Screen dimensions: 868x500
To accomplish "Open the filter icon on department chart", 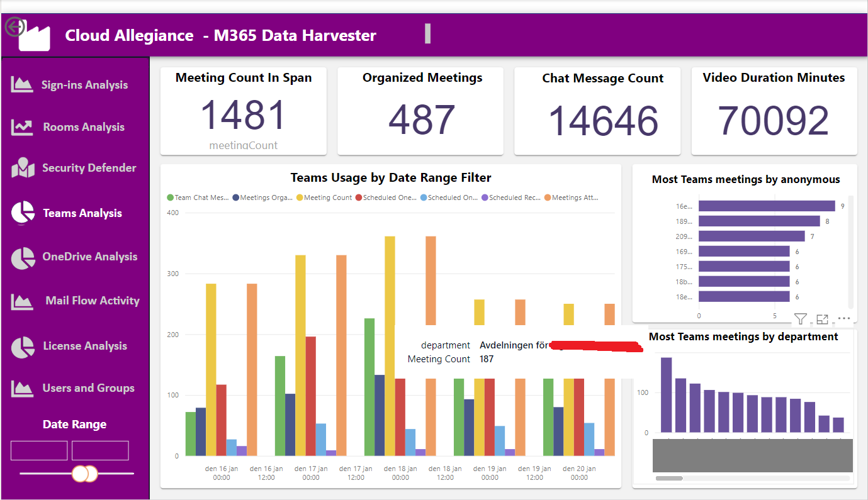I will pos(800,319).
